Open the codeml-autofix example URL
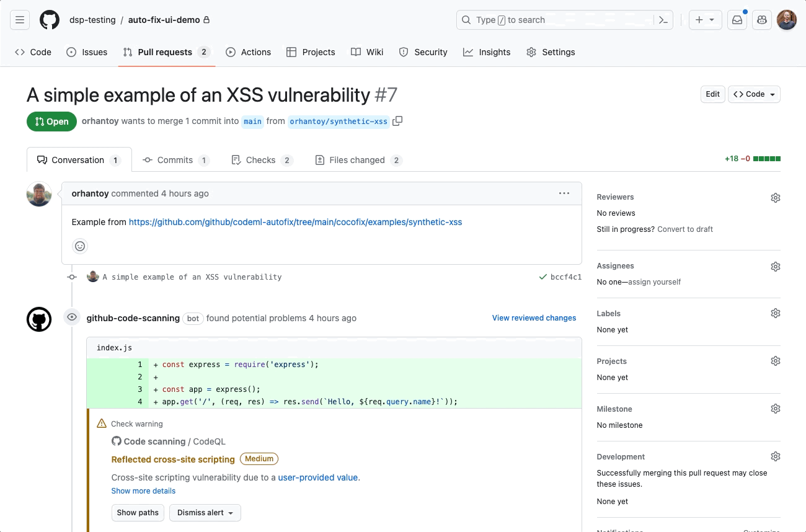This screenshot has height=532, width=806. pyautogui.click(x=295, y=222)
